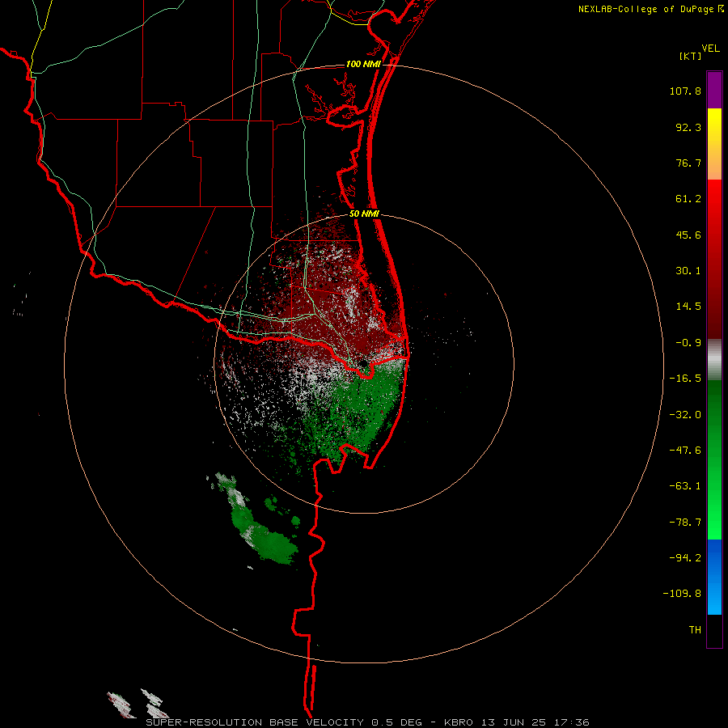
Task: Click the VEL legend title
Action: 711,49
